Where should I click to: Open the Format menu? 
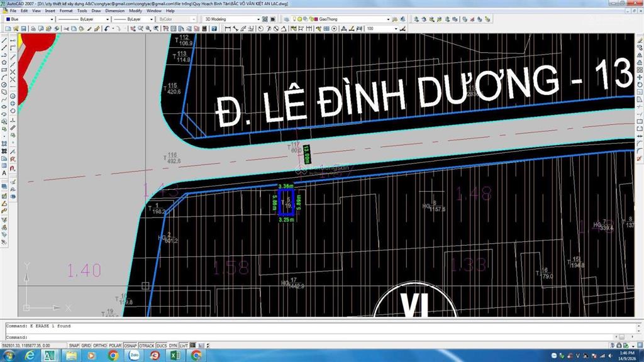tap(65, 11)
